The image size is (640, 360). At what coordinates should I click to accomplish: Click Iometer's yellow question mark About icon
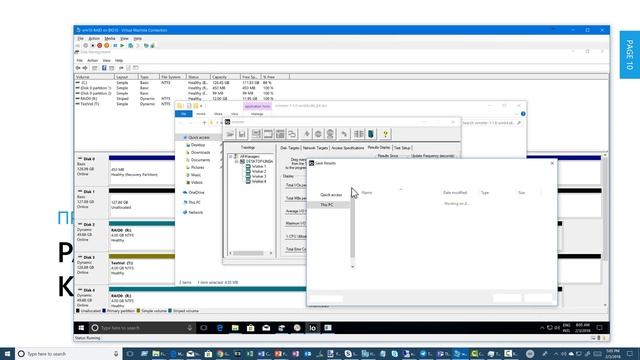click(x=385, y=134)
